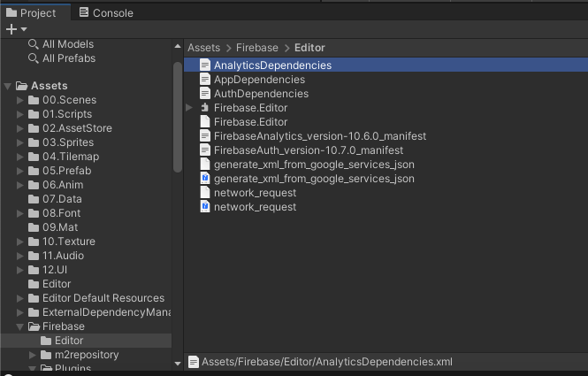Select the FirebaseAnalytics_version-10.6.0_manifest name
This screenshot has height=376, width=588.
(320, 136)
